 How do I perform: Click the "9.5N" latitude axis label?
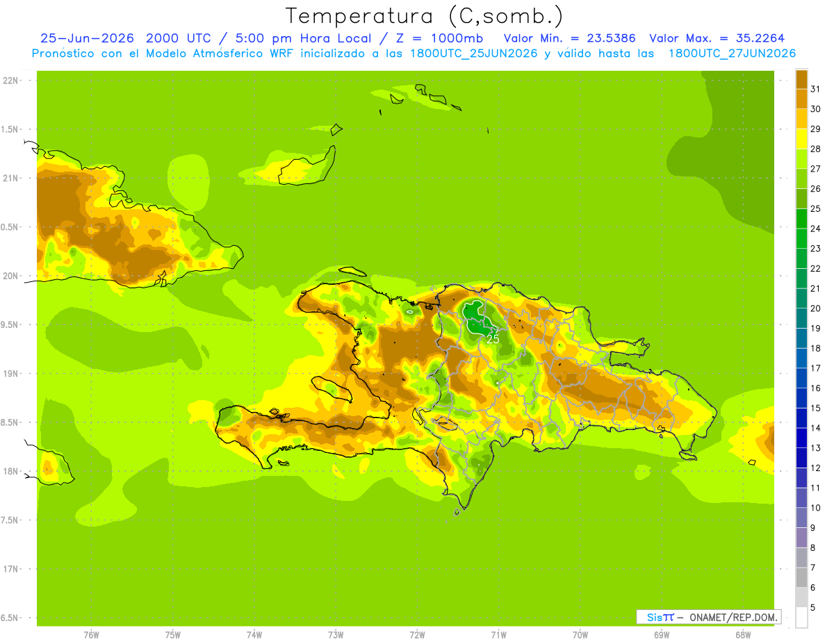[x=9, y=324]
